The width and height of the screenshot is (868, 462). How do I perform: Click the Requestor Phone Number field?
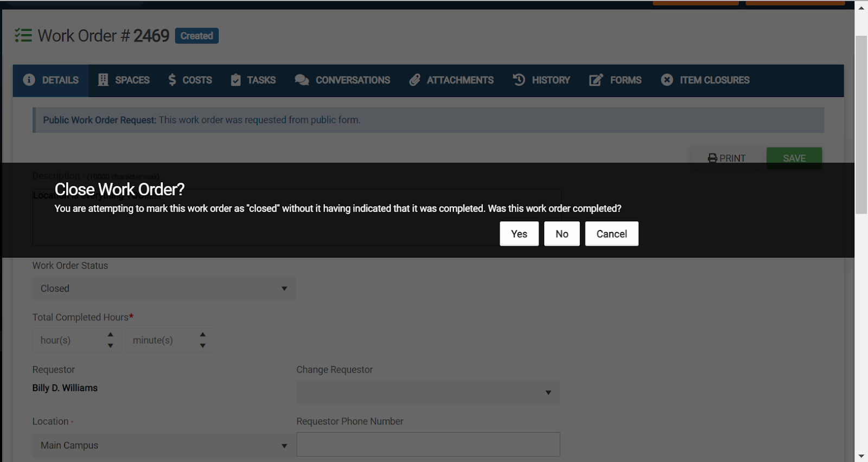tap(427, 445)
